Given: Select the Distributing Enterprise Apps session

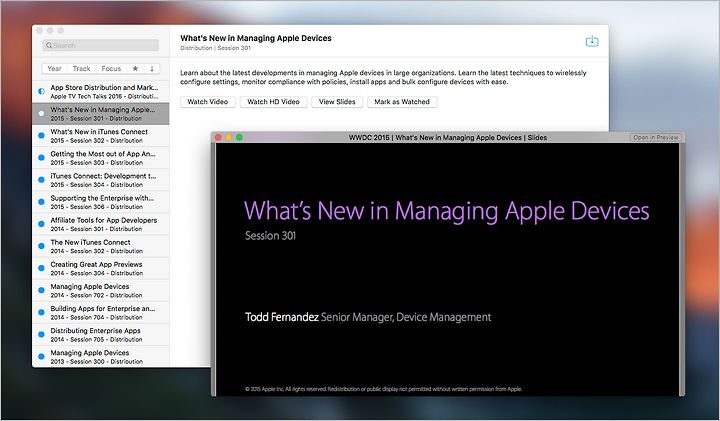Looking at the screenshot, I should point(101,334).
